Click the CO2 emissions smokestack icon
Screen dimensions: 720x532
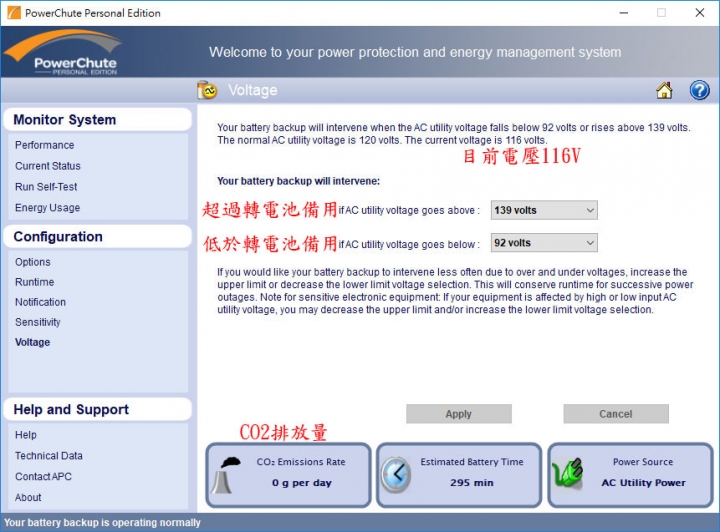(226, 475)
